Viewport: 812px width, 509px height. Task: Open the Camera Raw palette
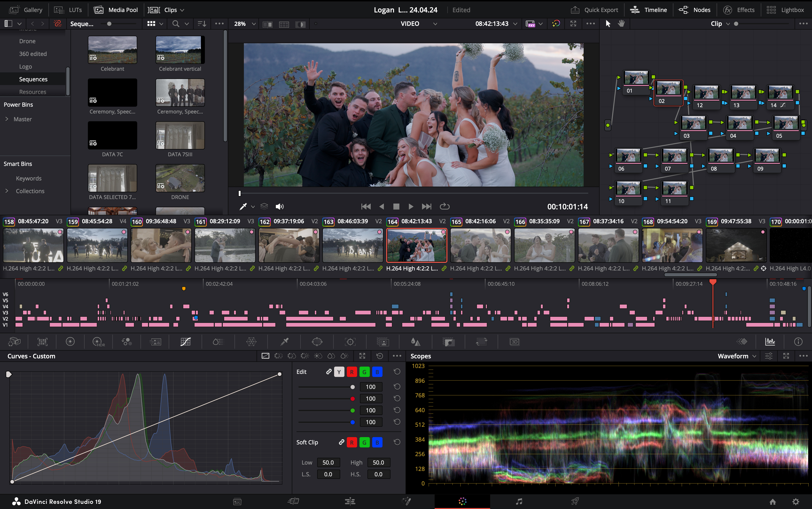[x=14, y=342]
